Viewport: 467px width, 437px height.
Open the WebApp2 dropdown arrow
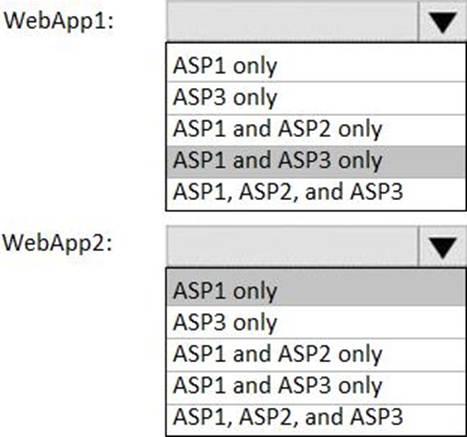coord(442,246)
